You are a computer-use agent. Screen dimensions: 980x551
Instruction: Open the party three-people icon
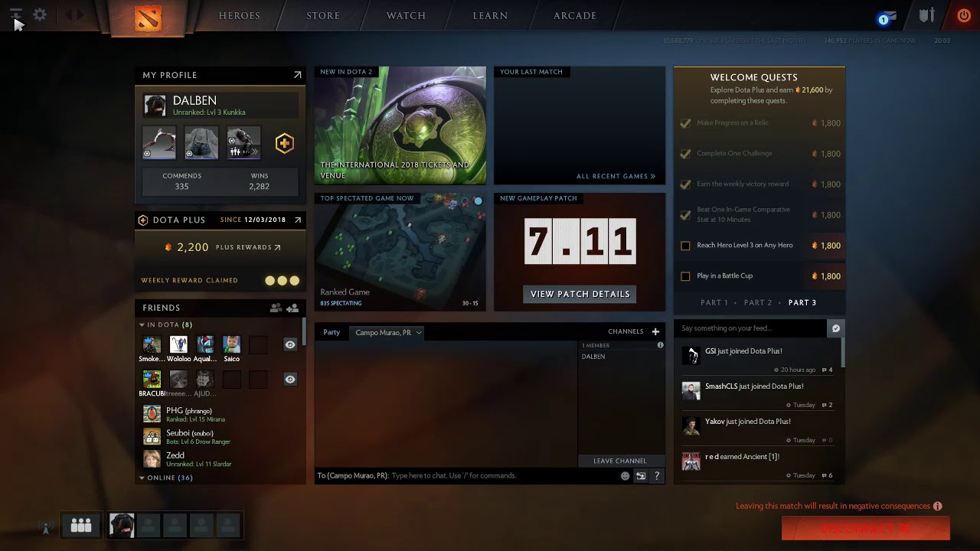coord(81,525)
